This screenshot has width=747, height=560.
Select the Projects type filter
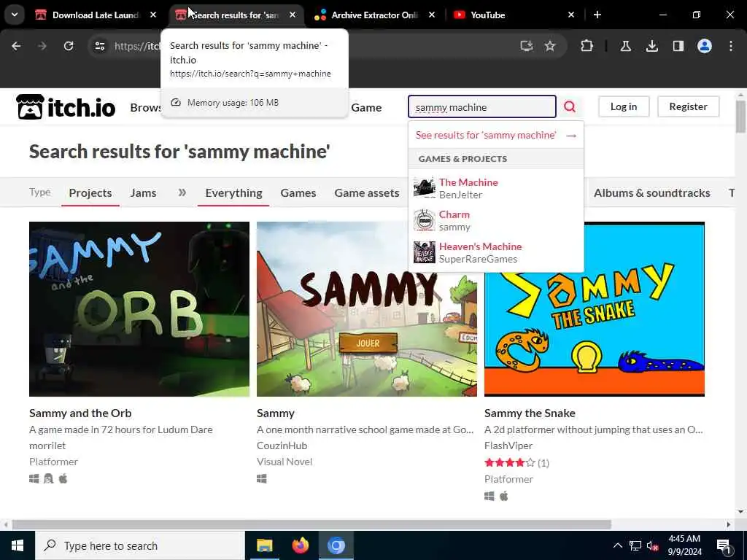pyautogui.click(x=90, y=192)
